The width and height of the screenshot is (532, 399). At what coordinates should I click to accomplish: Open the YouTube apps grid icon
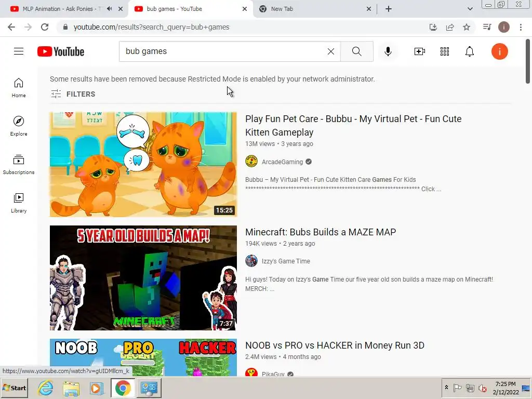click(445, 51)
